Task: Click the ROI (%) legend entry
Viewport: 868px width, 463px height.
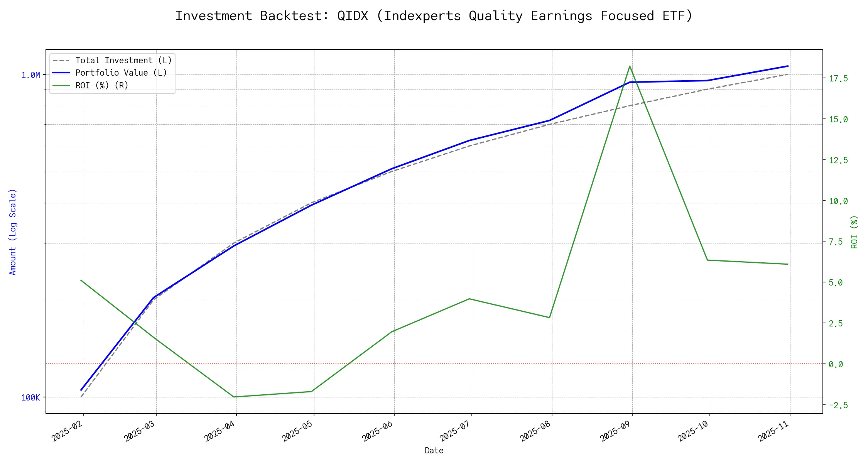Action: tap(102, 85)
